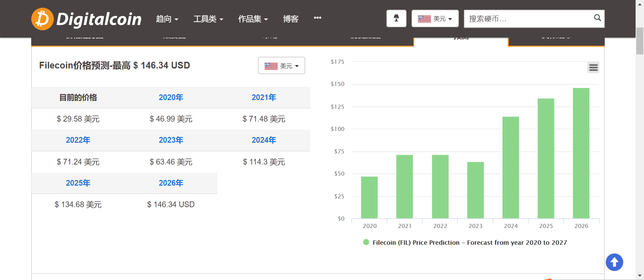Click the scrollbar down arrow
Viewport: 644px width, 280px height.
640,276
